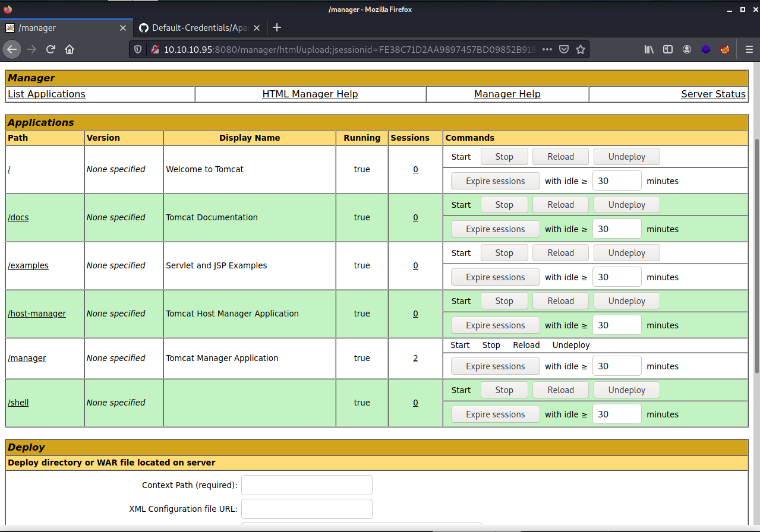Save the page to Pocket
The height and width of the screenshot is (532, 760).
click(564, 49)
